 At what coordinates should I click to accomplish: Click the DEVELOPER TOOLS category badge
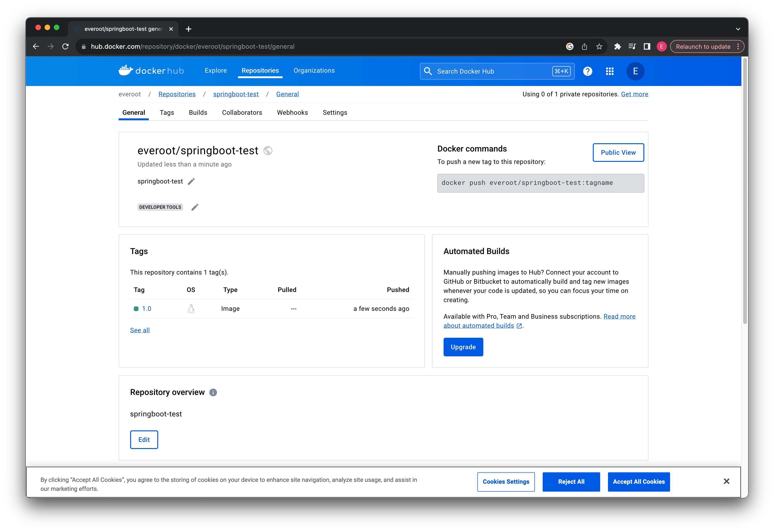[160, 207]
